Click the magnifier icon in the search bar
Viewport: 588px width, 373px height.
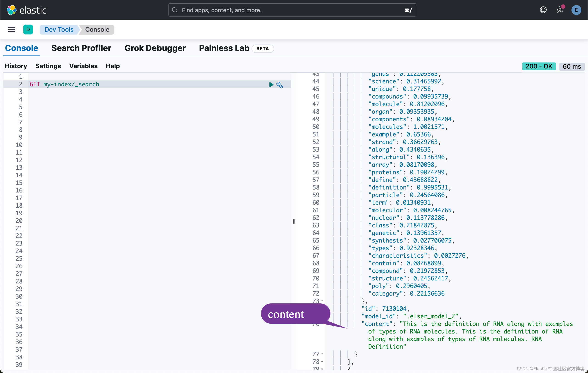pos(175,10)
